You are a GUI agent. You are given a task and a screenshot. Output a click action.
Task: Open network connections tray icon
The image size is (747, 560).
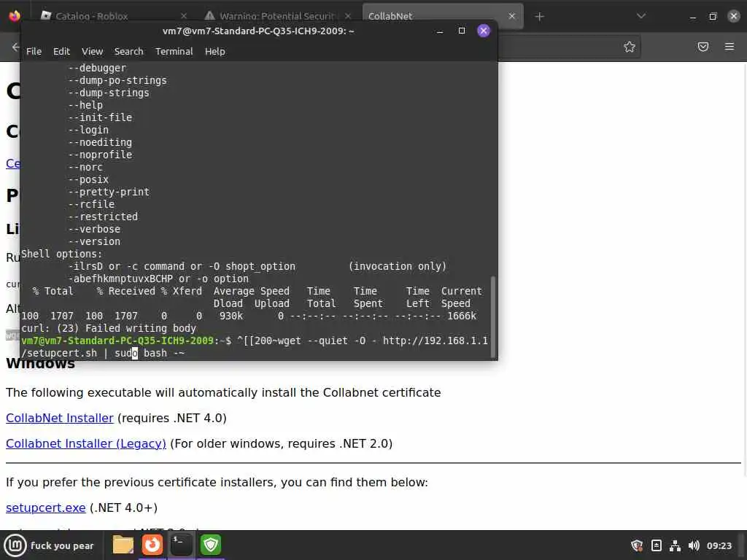tap(675, 545)
